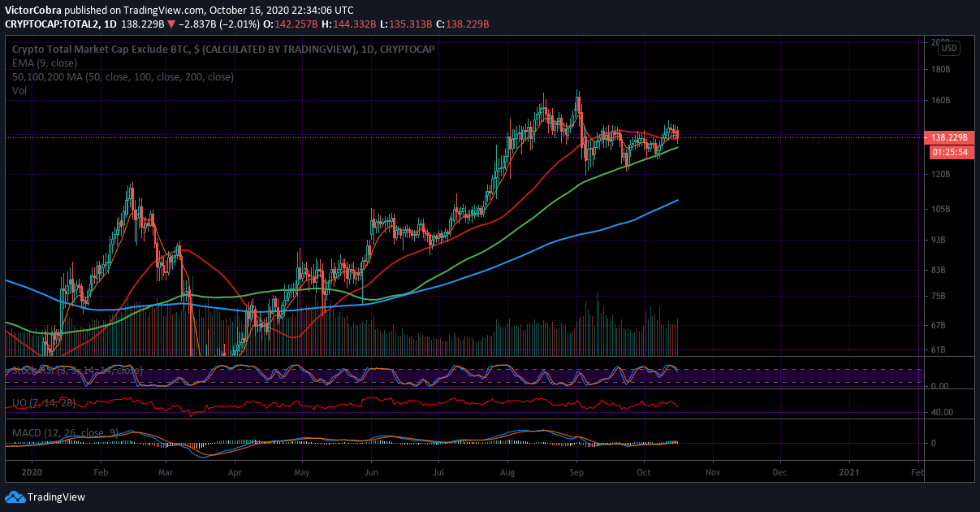Screen dimensions: 980x512
Task: Click the USD currency button
Action: pos(949,49)
